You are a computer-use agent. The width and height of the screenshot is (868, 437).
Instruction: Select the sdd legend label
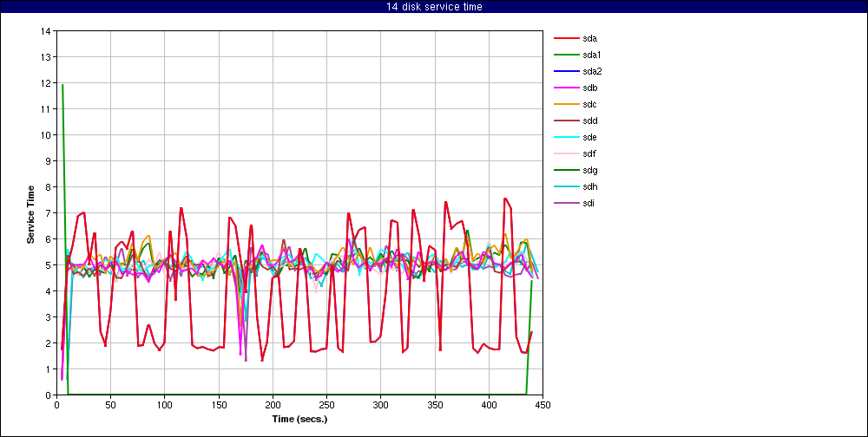(x=589, y=121)
